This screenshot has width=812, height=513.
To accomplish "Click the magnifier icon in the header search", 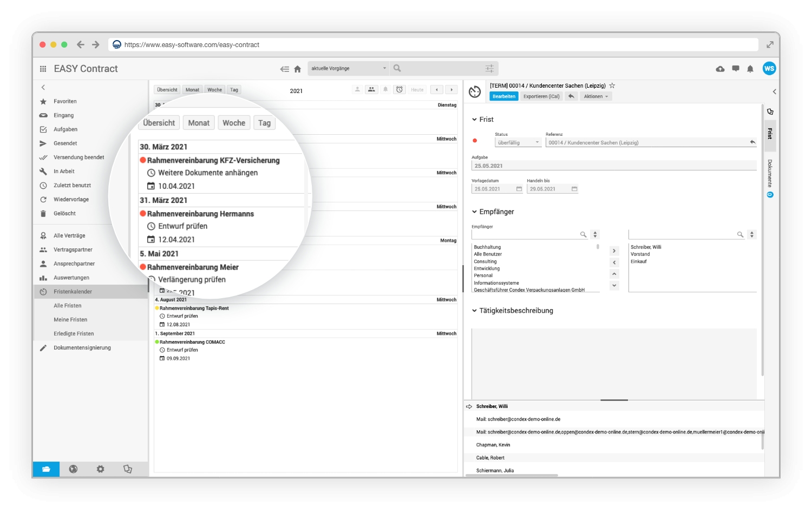I will click(x=397, y=68).
